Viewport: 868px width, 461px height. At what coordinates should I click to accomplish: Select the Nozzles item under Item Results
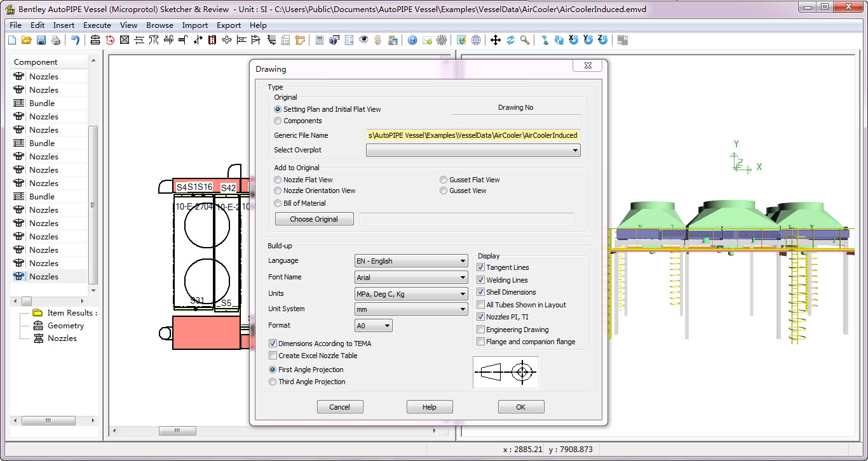[55, 338]
